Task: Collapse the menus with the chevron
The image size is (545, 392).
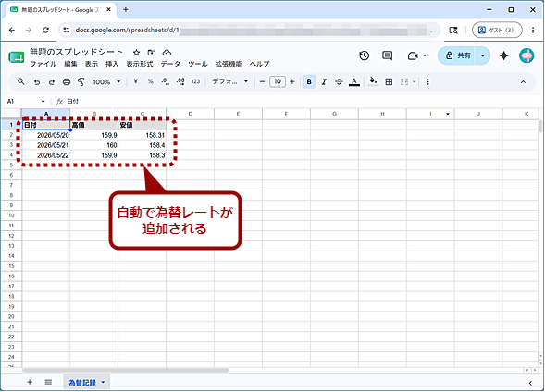Action: coord(523,82)
